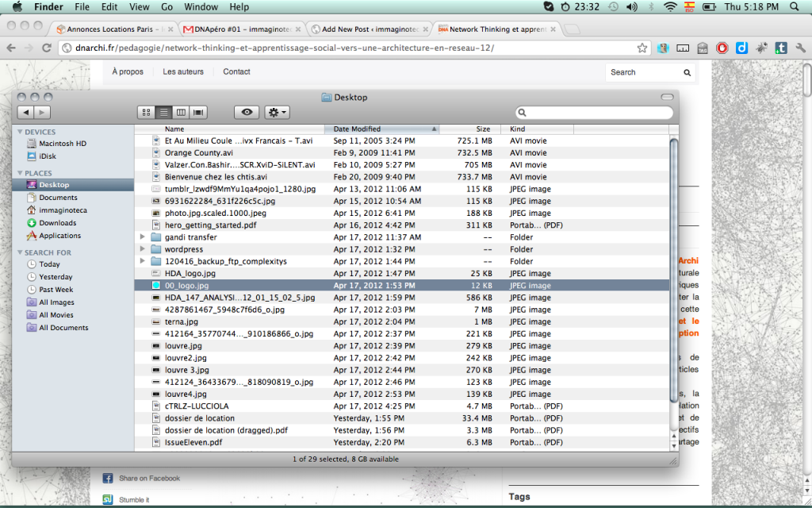
Task: Expand the gandi transfer folder
Action: (143, 237)
